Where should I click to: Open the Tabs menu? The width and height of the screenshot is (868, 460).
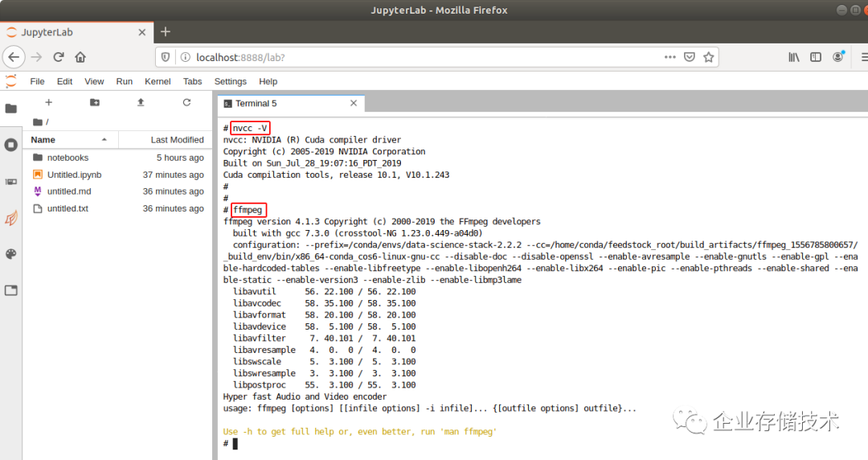coord(193,81)
